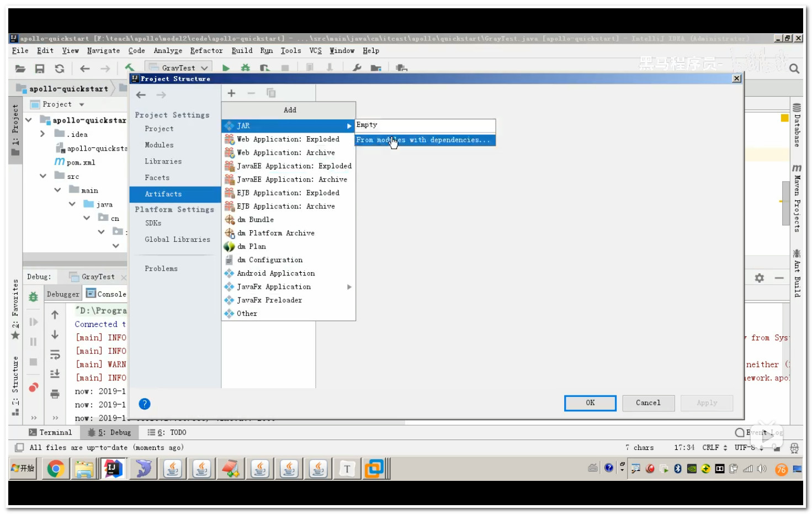Viewport: 812px width, 514px height.
Task: Collapse the cn package node
Action: (x=86, y=218)
